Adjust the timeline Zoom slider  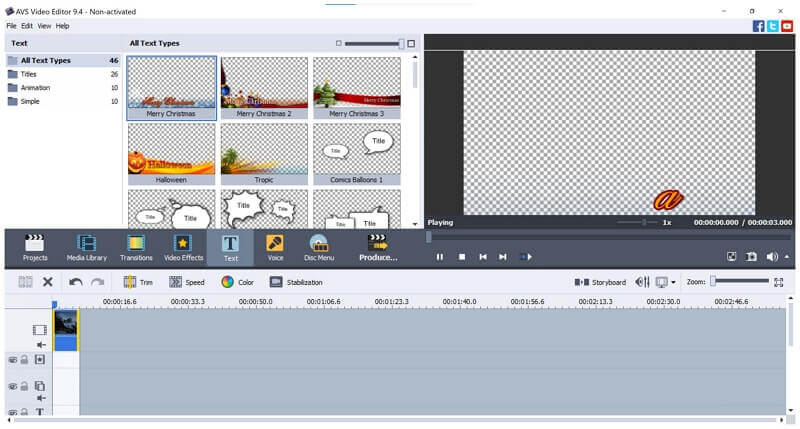[x=741, y=281]
